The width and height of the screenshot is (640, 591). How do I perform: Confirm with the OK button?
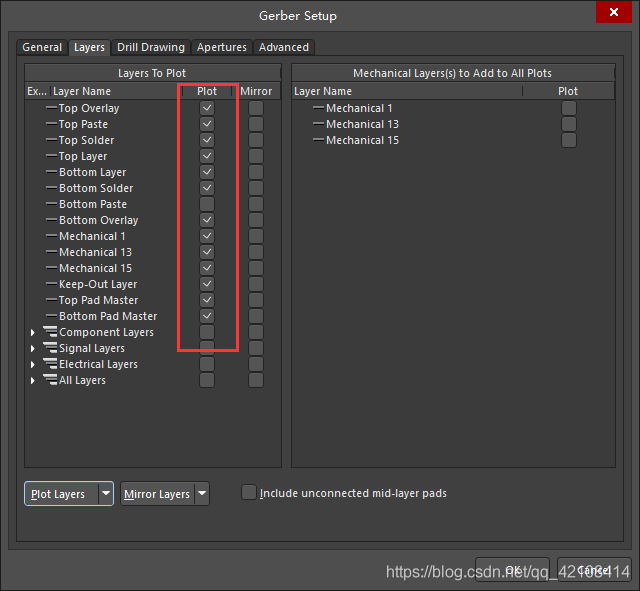(x=513, y=570)
